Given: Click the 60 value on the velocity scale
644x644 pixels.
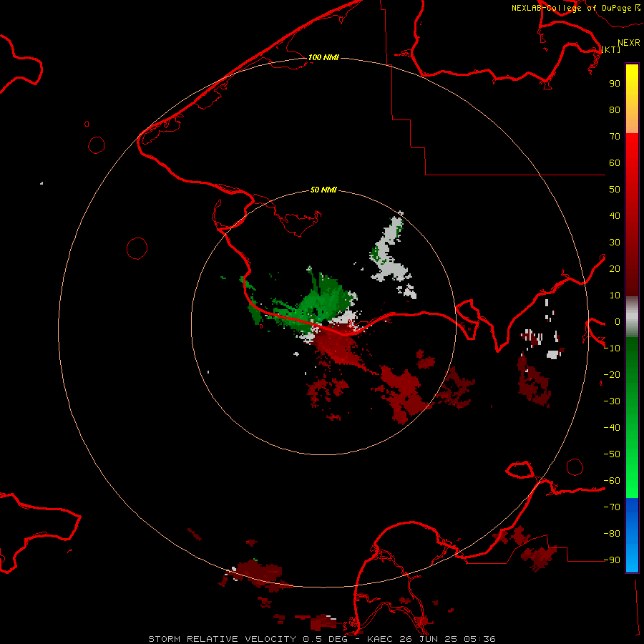Looking at the screenshot, I should pyautogui.click(x=615, y=162).
